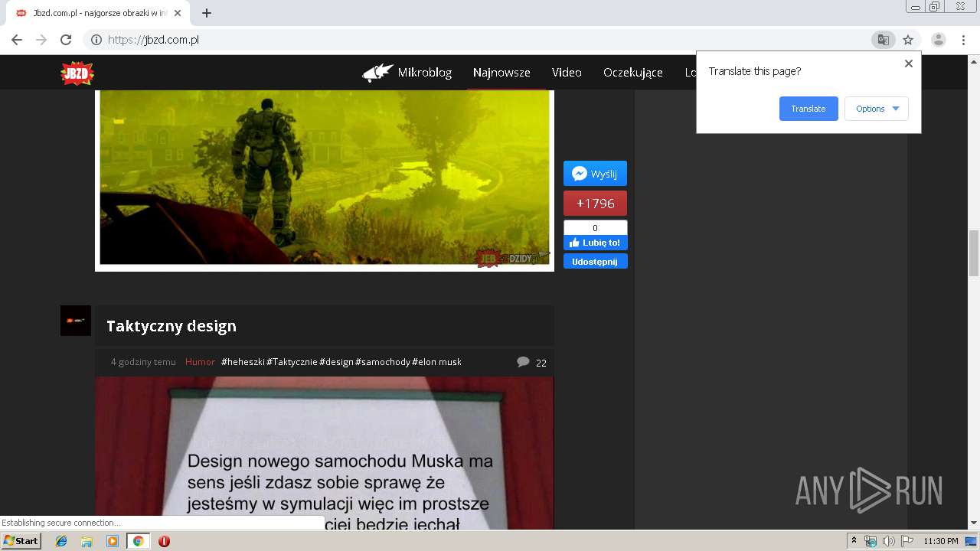980x551 pixels.
Task: Open the Taktyczny design post title
Action: [x=171, y=326]
